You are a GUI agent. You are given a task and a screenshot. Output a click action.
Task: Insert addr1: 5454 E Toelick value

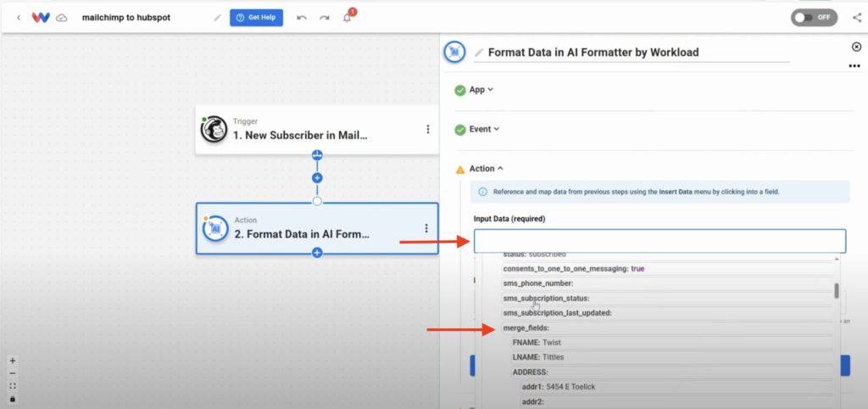pyautogui.click(x=677, y=387)
